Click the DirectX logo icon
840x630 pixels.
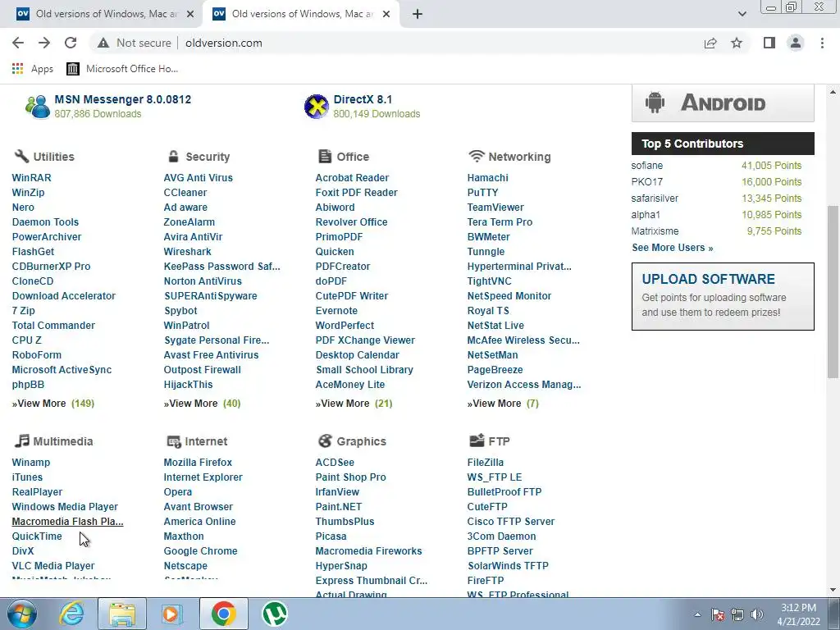[316, 106]
